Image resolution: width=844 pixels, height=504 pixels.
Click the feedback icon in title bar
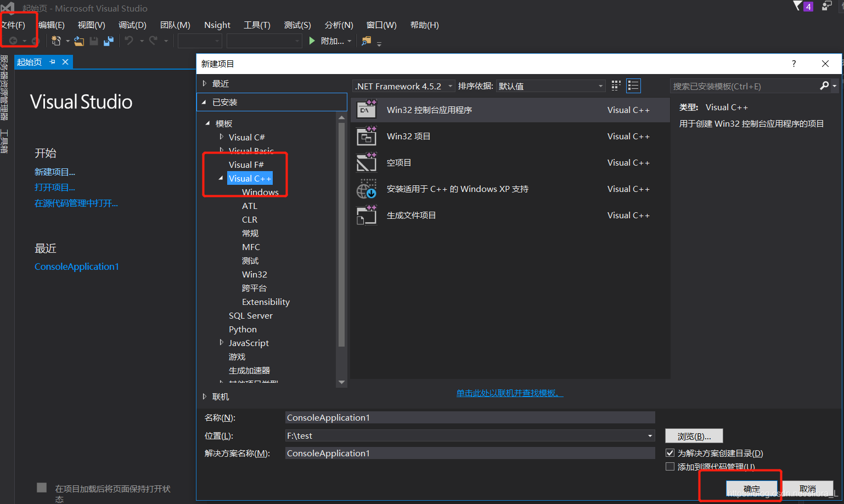coord(827,6)
